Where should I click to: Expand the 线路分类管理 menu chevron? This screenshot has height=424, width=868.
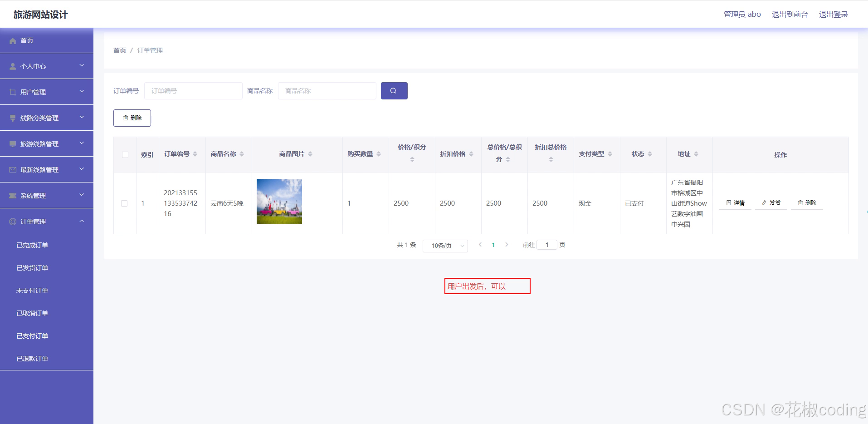tap(82, 117)
